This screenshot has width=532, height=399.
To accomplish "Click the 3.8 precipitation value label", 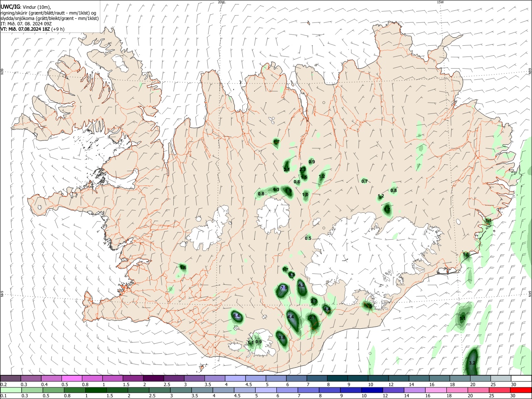I will coord(281,338).
